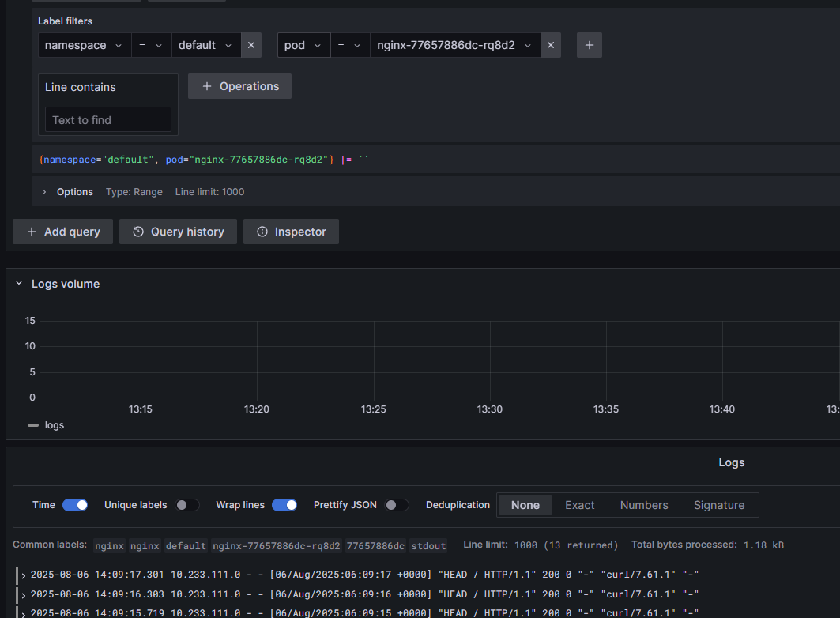Open the query Inspector
Screen dimensions: 840x618
291,232
